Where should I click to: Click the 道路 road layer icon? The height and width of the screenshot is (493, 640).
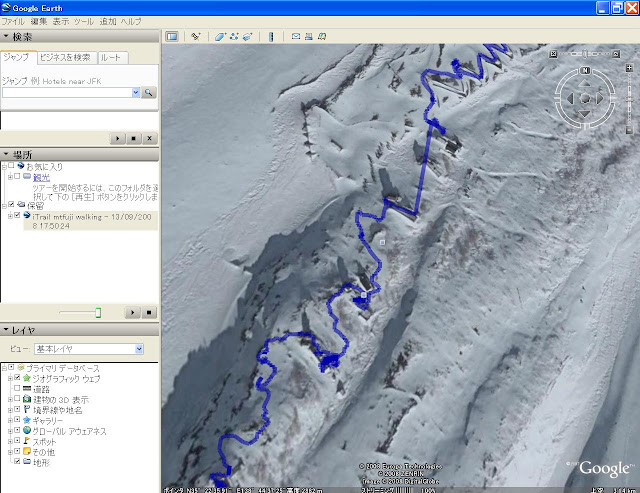point(27,389)
